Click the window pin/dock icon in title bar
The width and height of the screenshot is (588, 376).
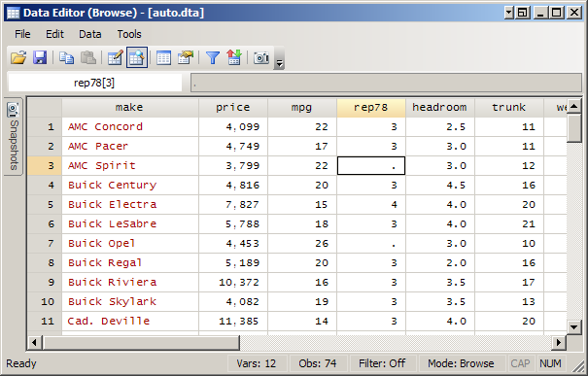(522, 13)
